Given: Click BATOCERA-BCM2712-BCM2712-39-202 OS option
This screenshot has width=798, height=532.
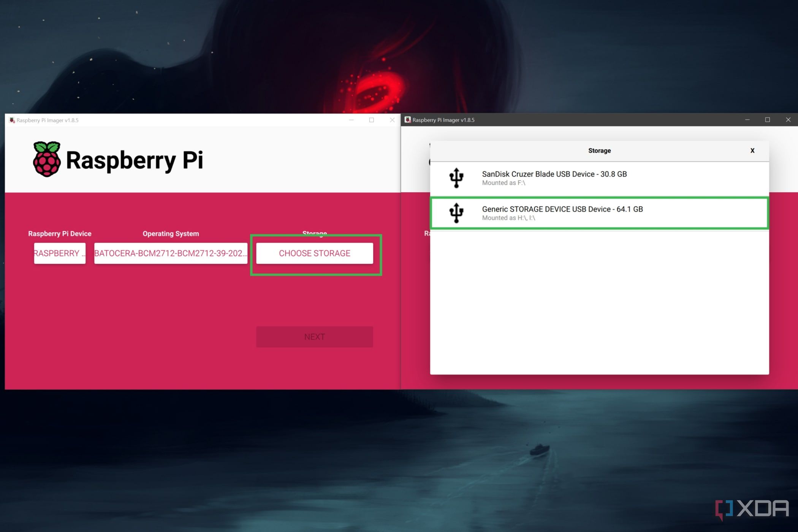Looking at the screenshot, I should point(170,253).
